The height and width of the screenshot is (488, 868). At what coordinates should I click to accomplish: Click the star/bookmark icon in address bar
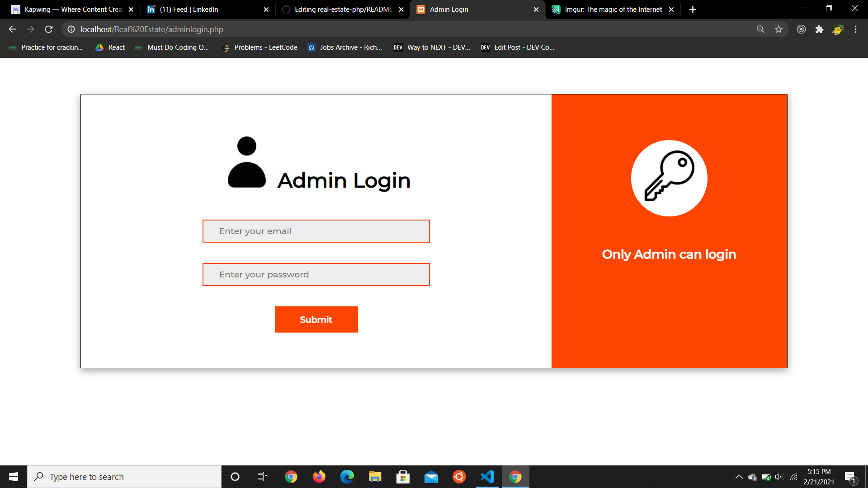778,29
